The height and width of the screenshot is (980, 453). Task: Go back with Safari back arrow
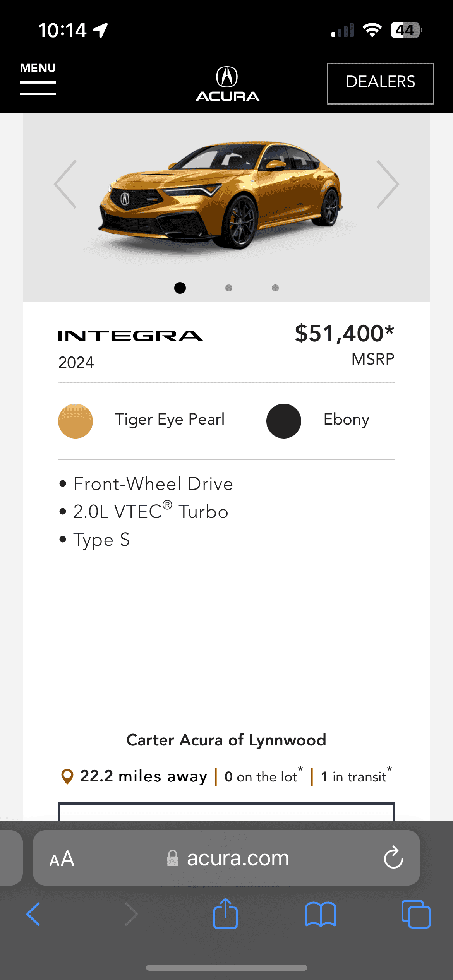[x=33, y=914]
